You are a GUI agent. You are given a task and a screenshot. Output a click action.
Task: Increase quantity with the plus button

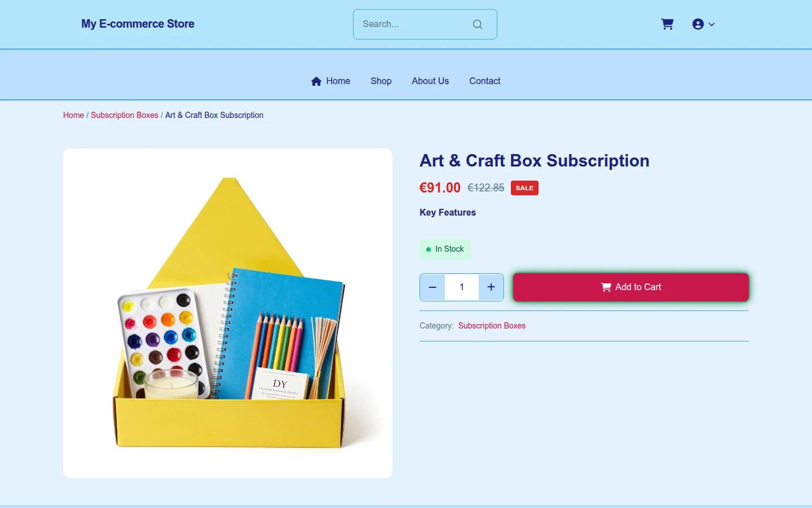pyautogui.click(x=491, y=287)
